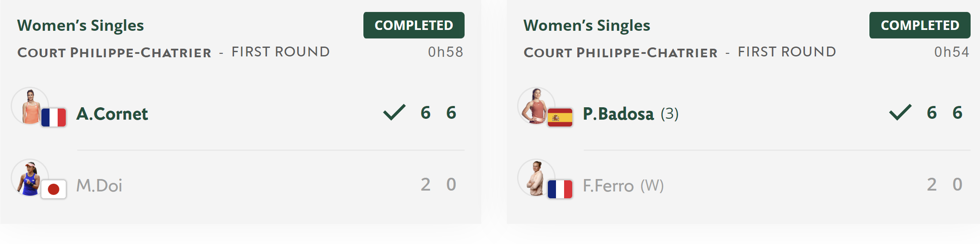Click the COMPLETED badge on Cornet match
The image size is (980, 244).
[x=414, y=25]
